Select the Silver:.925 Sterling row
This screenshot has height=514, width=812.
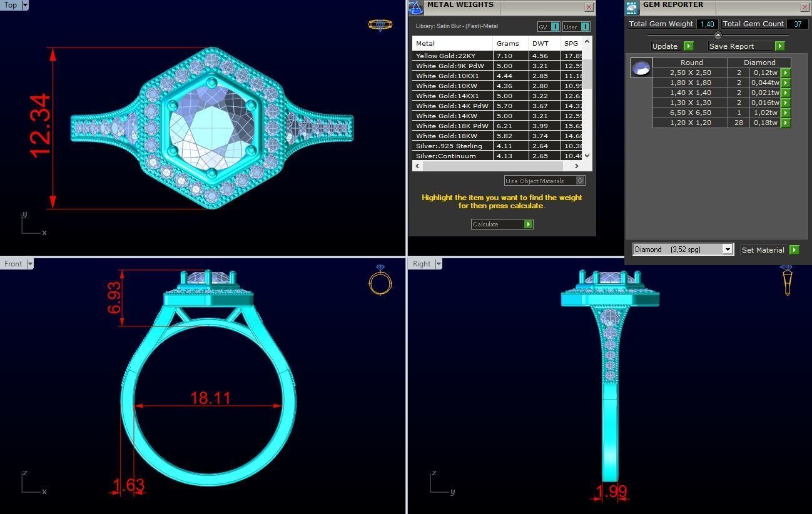(x=497, y=146)
